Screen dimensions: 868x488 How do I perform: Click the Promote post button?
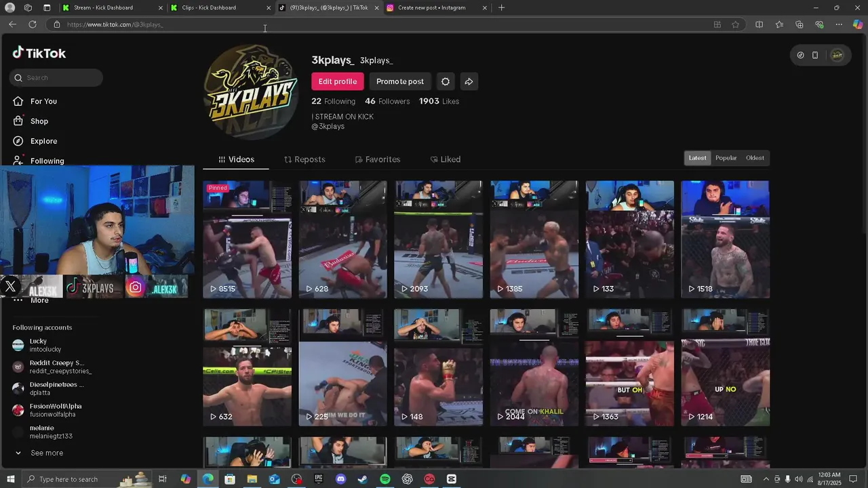(400, 81)
